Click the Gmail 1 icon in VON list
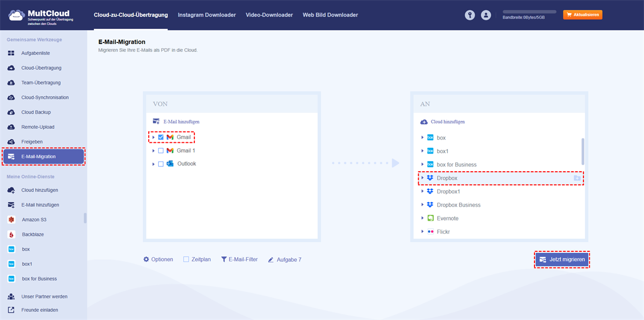 coord(170,150)
